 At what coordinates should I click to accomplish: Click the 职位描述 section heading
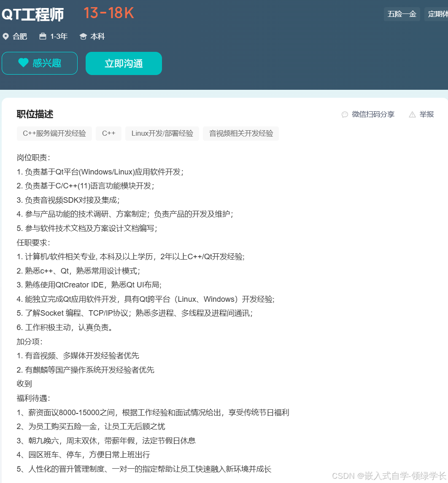[x=35, y=114]
